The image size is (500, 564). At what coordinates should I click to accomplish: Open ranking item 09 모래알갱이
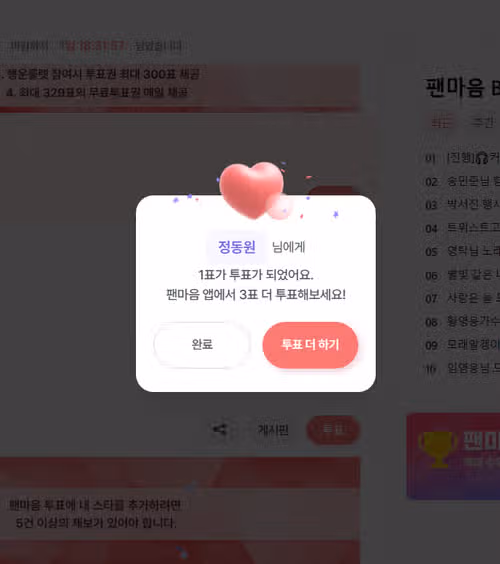(463, 345)
